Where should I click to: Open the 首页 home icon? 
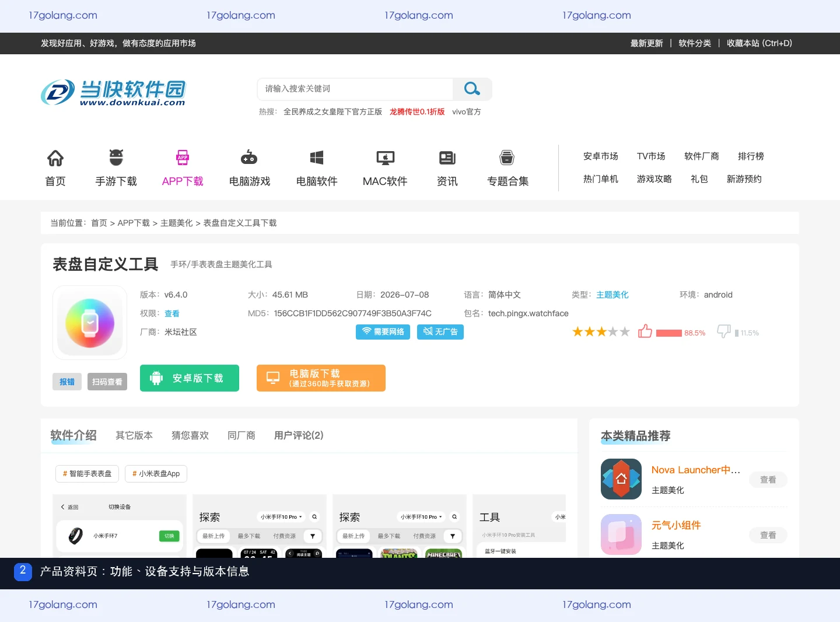pos(55,158)
